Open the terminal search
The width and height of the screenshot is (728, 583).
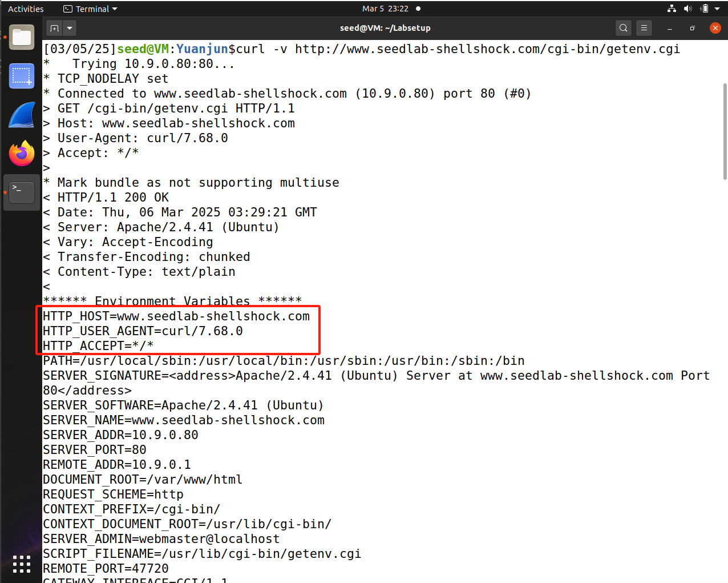point(624,28)
